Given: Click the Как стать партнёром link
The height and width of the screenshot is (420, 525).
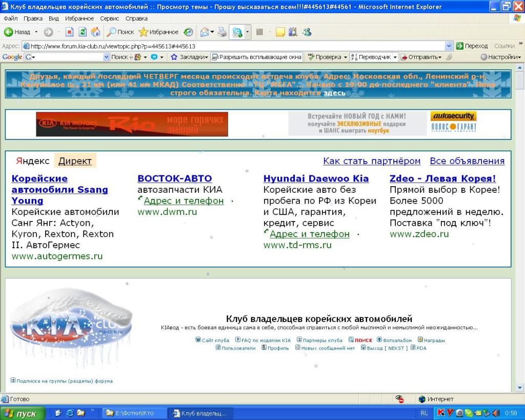Looking at the screenshot, I should coord(372,161).
